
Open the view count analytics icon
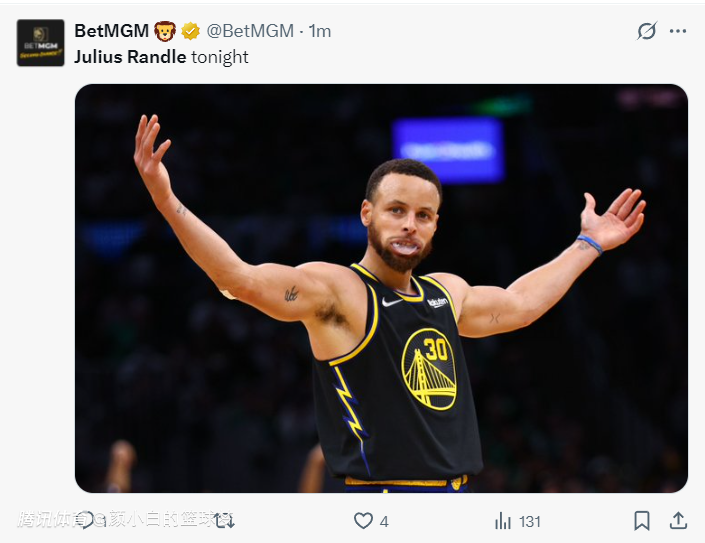tap(503, 521)
